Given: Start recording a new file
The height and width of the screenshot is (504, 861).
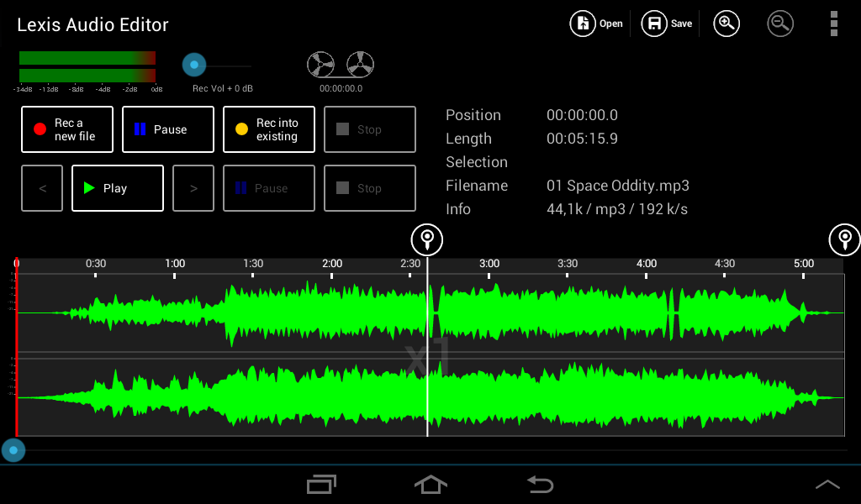Looking at the screenshot, I should click(x=67, y=129).
